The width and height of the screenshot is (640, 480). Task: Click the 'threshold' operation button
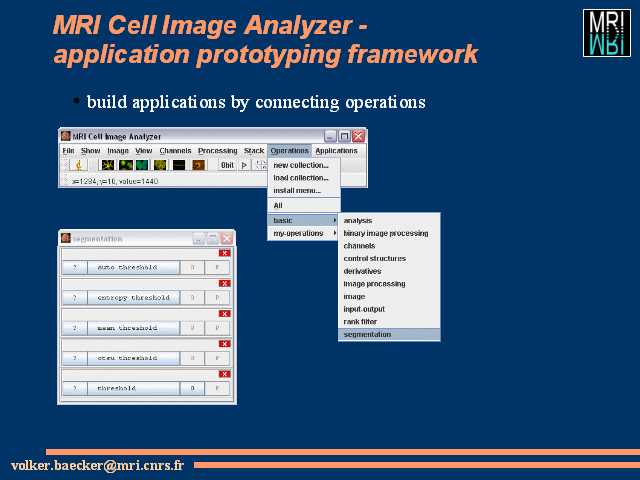[133, 388]
